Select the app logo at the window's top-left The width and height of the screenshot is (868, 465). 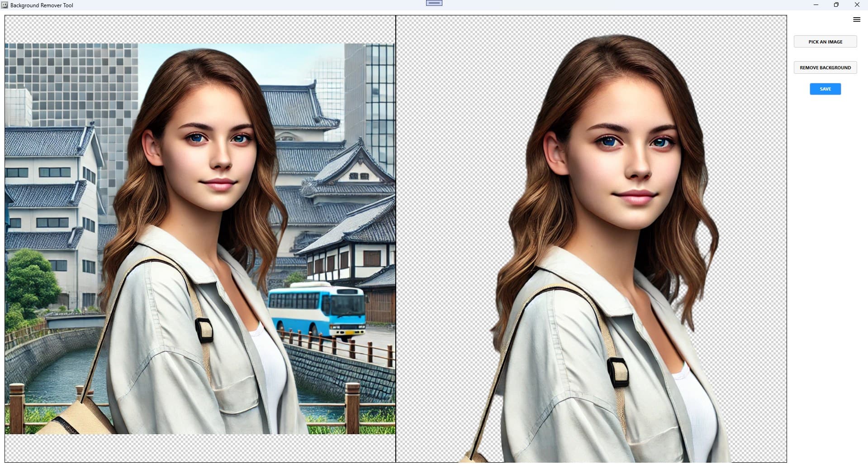pyautogui.click(x=5, y=5)
